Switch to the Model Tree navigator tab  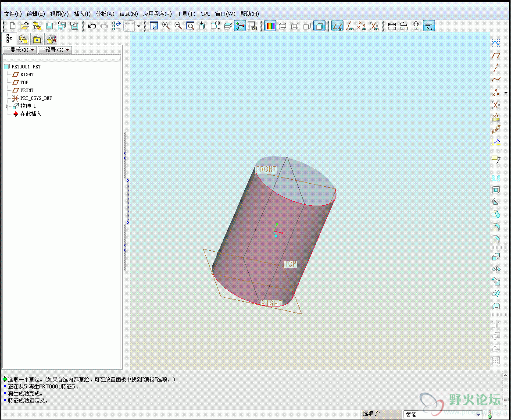[10, 39]
